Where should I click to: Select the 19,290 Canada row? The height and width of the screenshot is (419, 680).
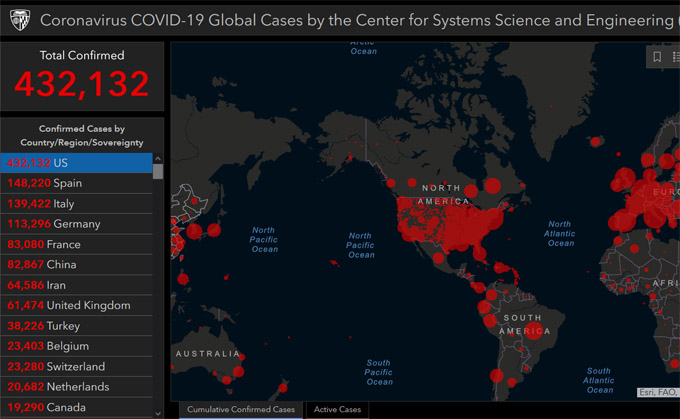(76, 407)
